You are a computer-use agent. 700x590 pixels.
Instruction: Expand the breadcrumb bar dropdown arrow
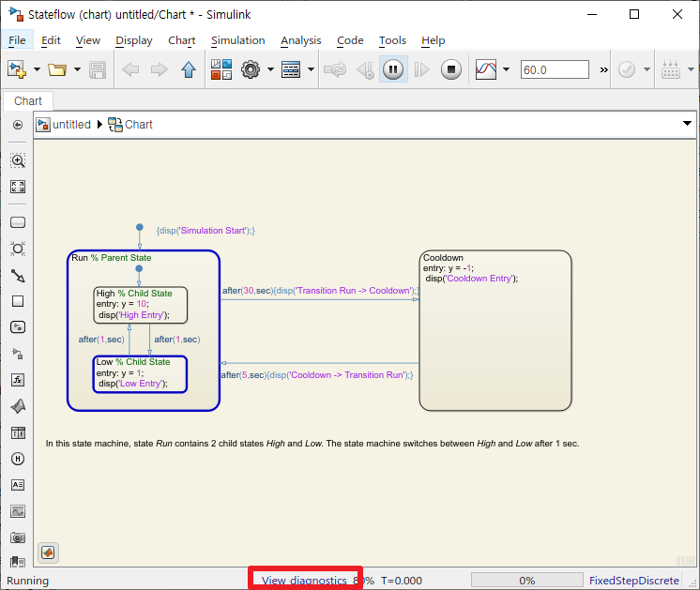[687, 123]
